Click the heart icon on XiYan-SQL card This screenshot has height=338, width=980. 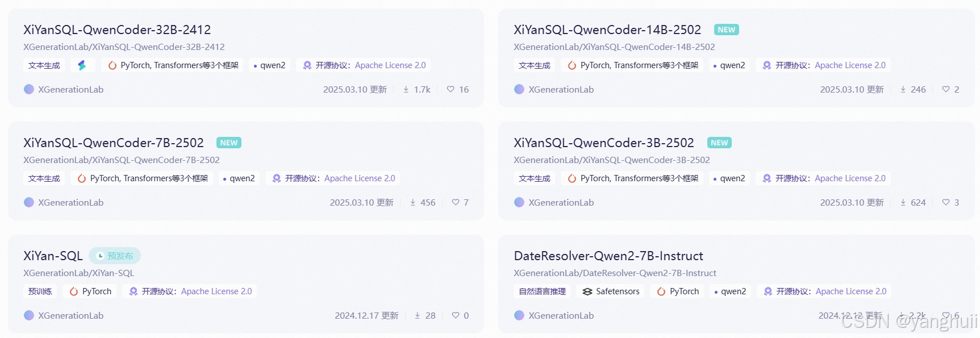[x=456, y=315]
